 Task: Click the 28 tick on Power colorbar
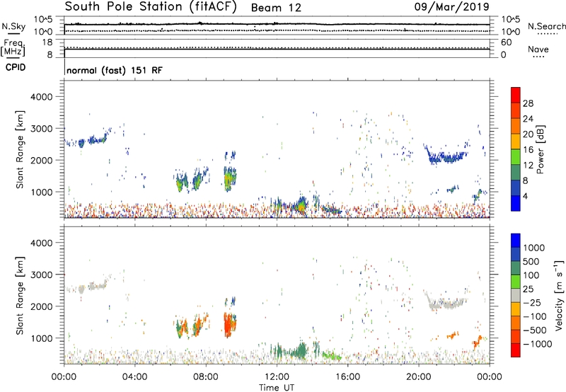pos(528,103)
